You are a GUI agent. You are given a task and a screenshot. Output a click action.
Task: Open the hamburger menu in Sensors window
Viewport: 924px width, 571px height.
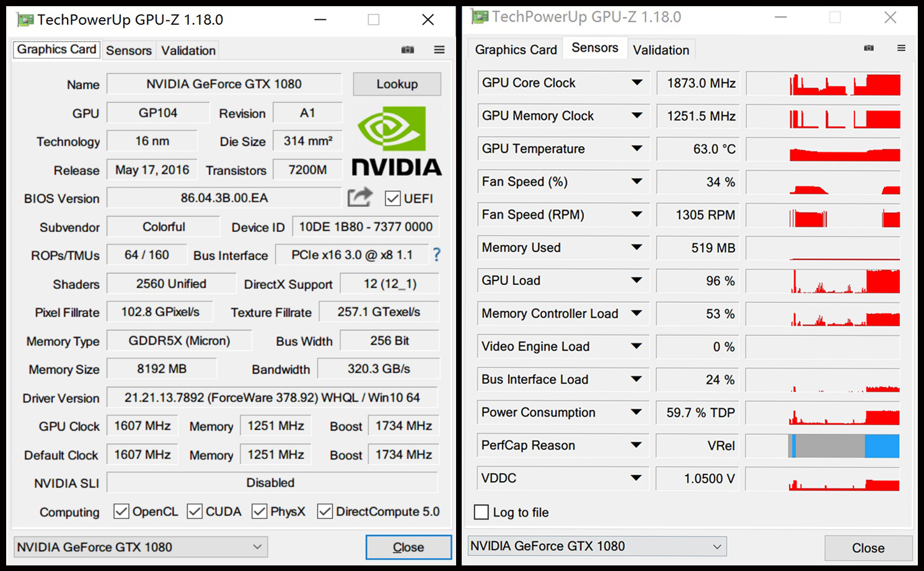pos(901,48)
